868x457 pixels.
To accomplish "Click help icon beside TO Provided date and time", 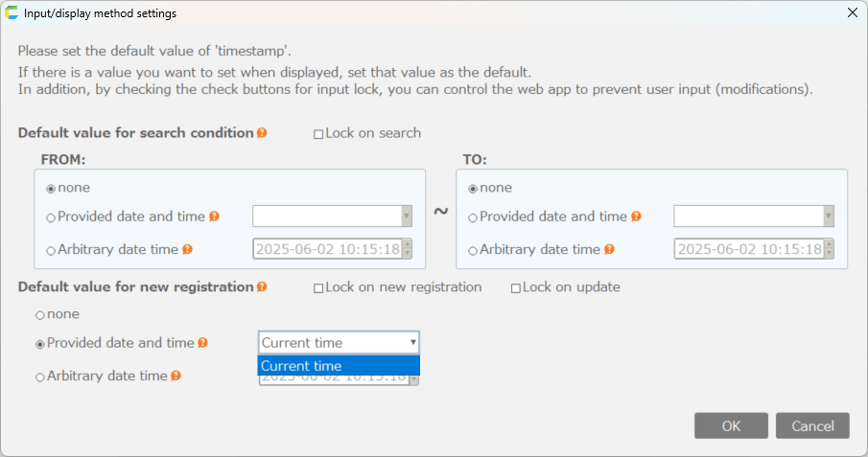I will [636, 217].
